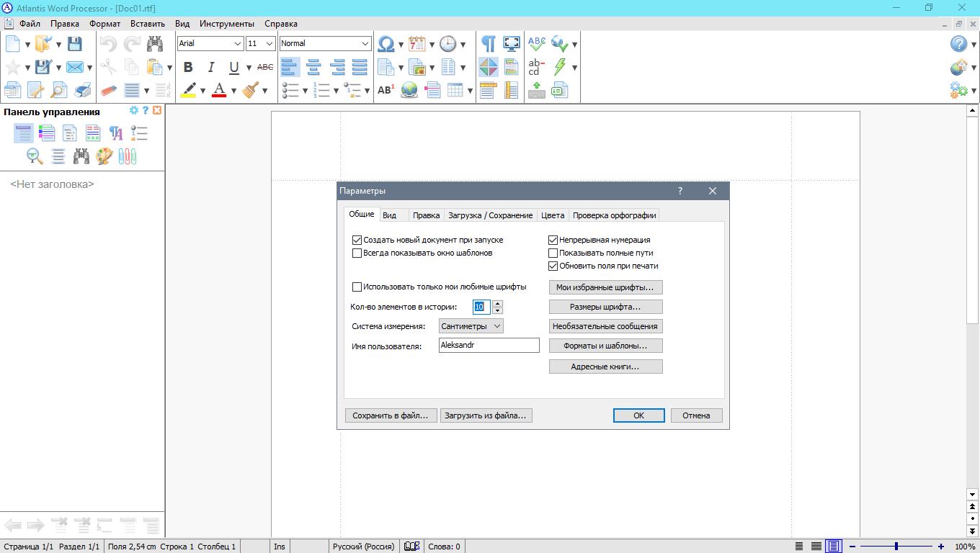
Task: Insert date with the calendar icon
Action: pos(417,44)
